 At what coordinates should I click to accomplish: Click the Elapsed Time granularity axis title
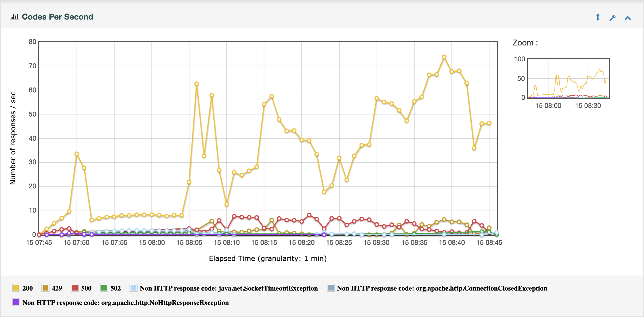coord(268,258)
